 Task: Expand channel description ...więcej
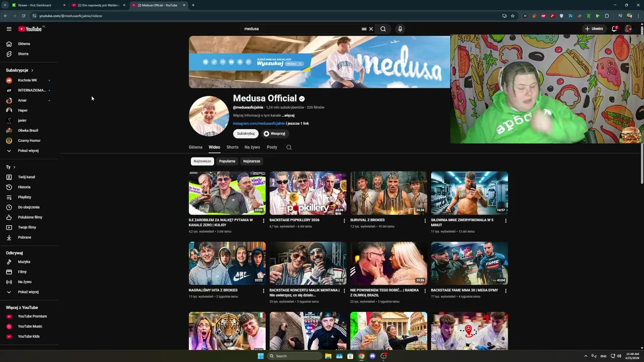[x=288, y=116]
